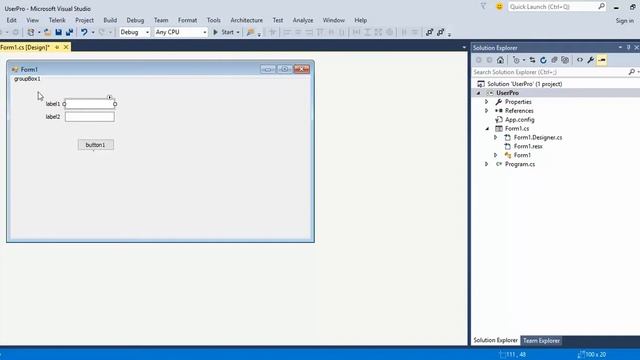Click the New Project toolbar icon
The width and height of the screenshot is (640, 360).
click(31, 32)
